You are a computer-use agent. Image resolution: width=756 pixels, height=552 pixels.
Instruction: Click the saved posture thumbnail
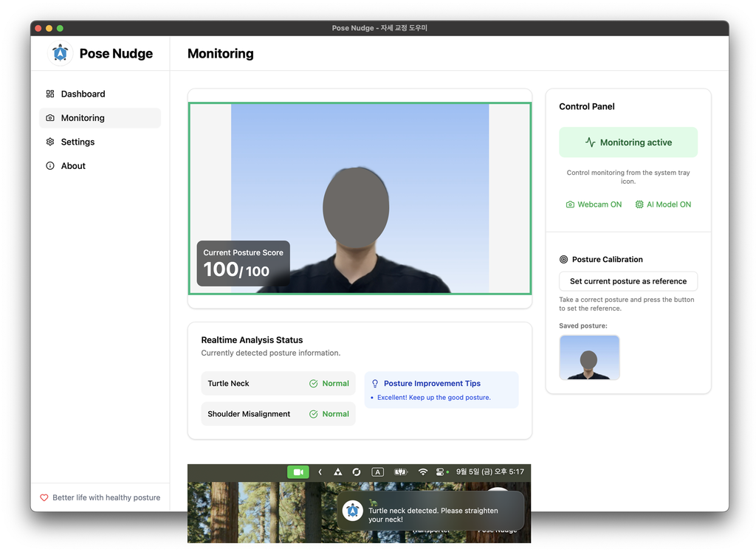point(589,358)
